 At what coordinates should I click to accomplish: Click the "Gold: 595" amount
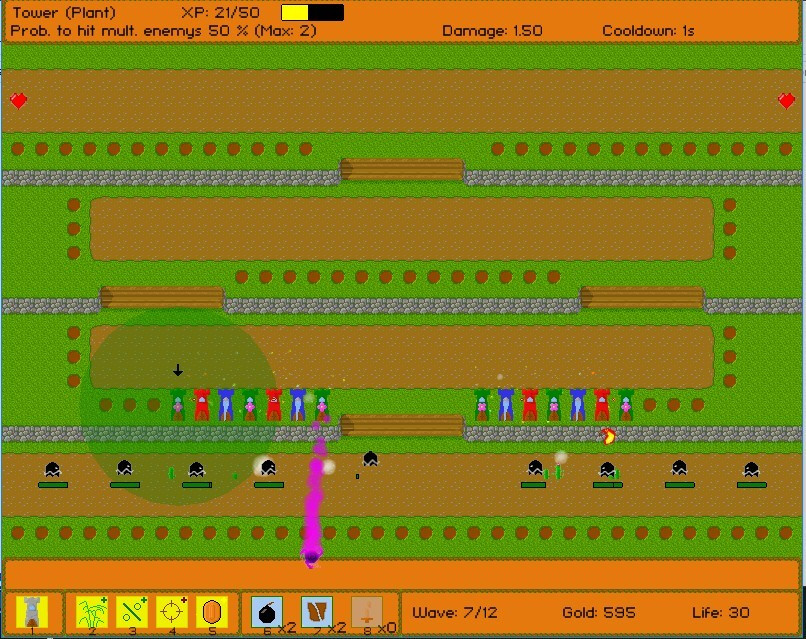pos(599,613)
